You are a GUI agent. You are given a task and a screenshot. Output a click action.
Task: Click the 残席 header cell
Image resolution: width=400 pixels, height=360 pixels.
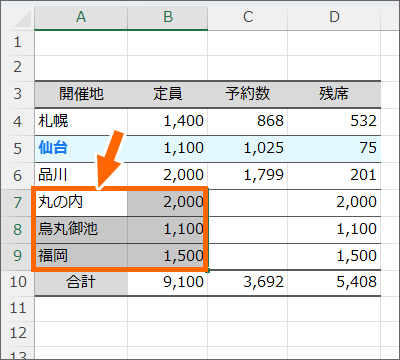(334, 94)
